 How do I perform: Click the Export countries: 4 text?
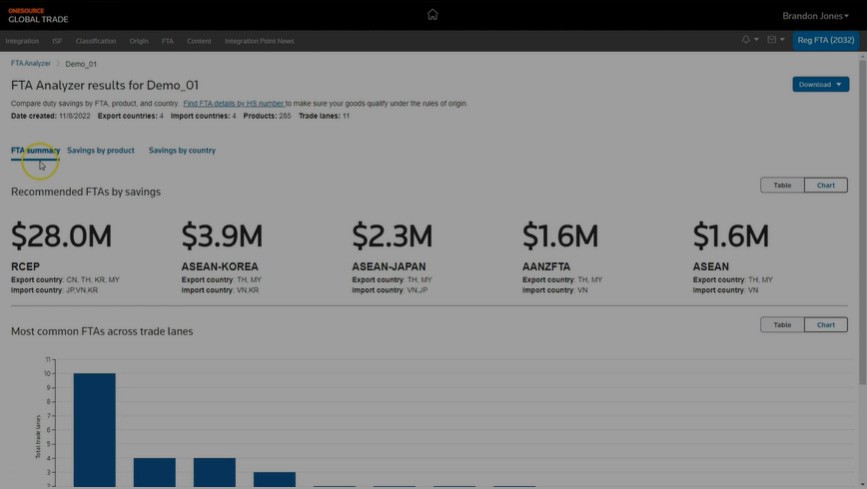tap(130, 116)
